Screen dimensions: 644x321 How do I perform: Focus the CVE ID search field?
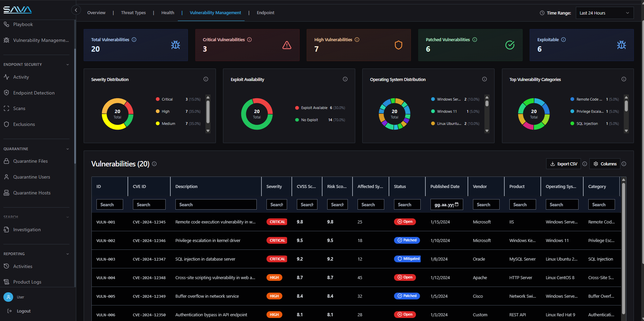coord(149,205)
